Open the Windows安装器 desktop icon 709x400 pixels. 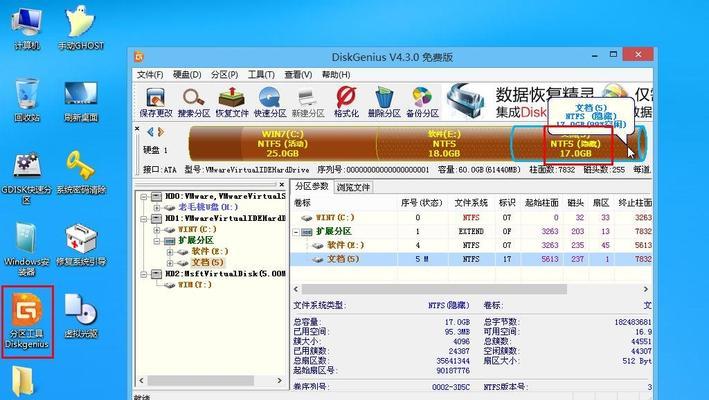point(27,249)
